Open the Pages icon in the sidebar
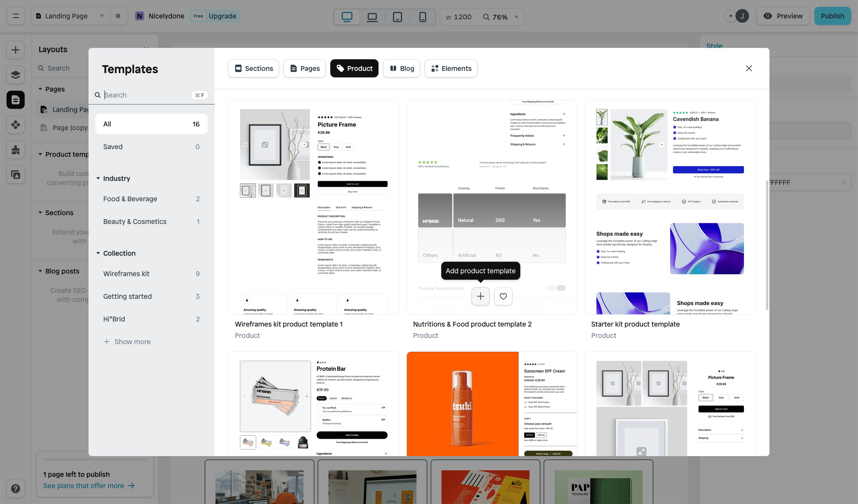This screenshot has width=858, height=504. [15, 100]
